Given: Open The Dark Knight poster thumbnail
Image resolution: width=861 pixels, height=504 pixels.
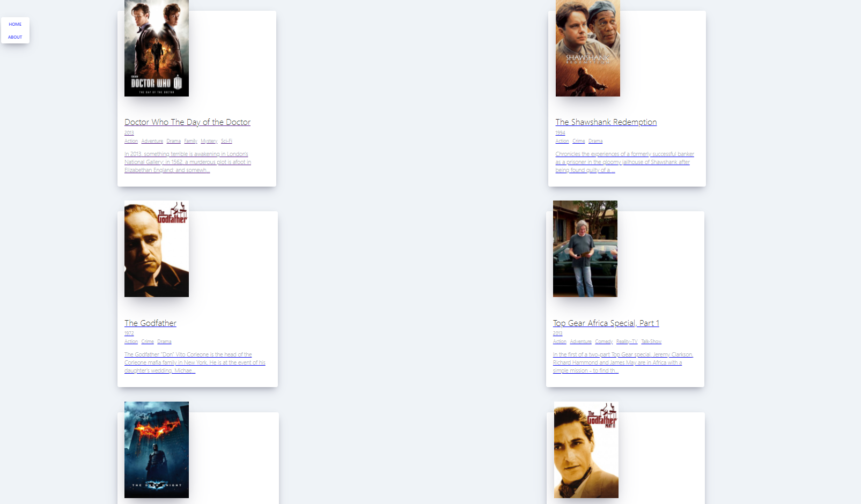Looking at the screenshot, I should point(157,450).
